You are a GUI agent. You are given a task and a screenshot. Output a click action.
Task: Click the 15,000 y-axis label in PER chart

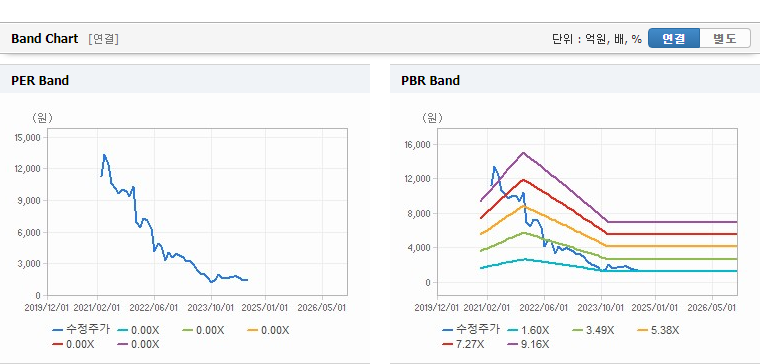28,137
